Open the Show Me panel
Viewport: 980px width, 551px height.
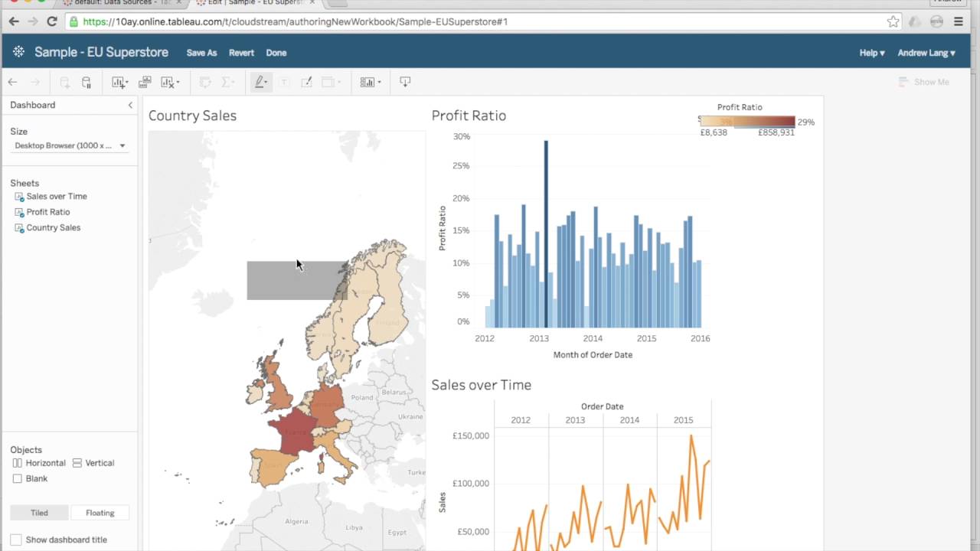coord(923,82)
